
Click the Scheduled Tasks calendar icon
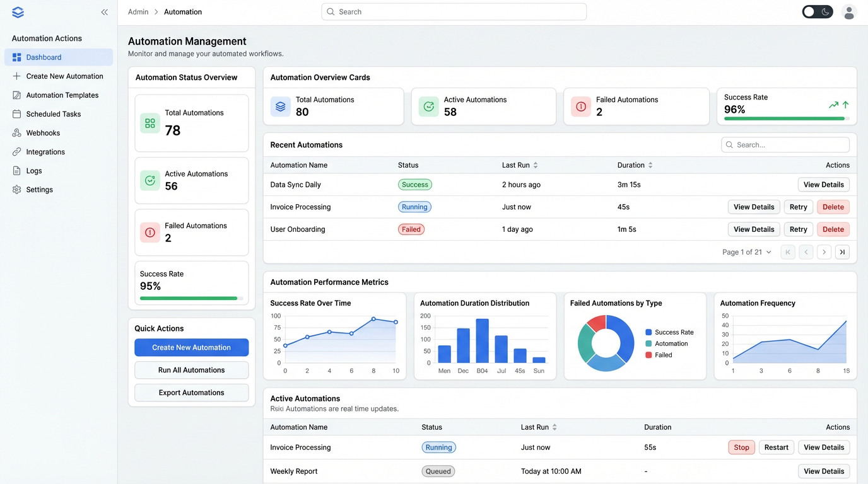click(x=16, y=114)
